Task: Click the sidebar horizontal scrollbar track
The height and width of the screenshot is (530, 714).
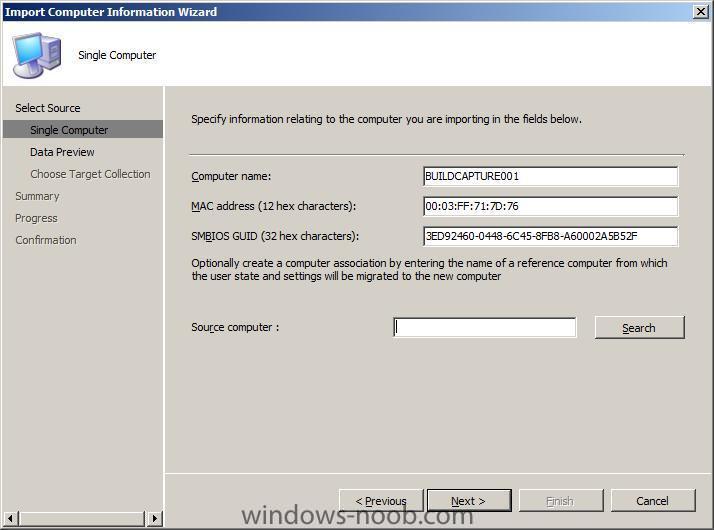Action: (82, 518)
